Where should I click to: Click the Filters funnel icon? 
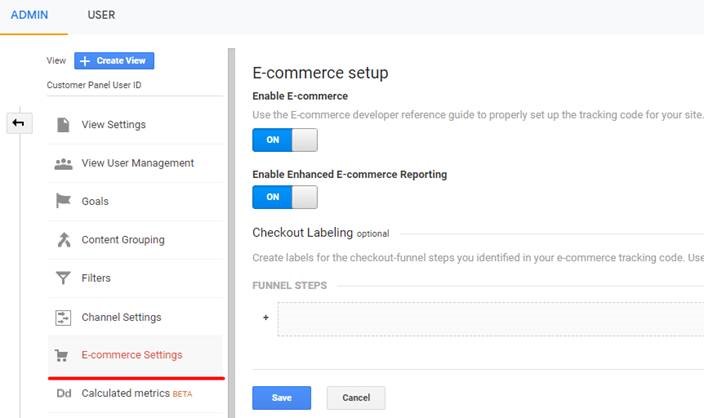tap(63, 278)
